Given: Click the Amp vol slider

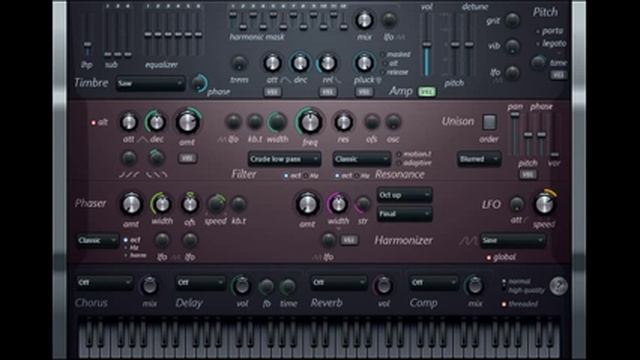Looking at the screenshot, I should tap(427, 44).
